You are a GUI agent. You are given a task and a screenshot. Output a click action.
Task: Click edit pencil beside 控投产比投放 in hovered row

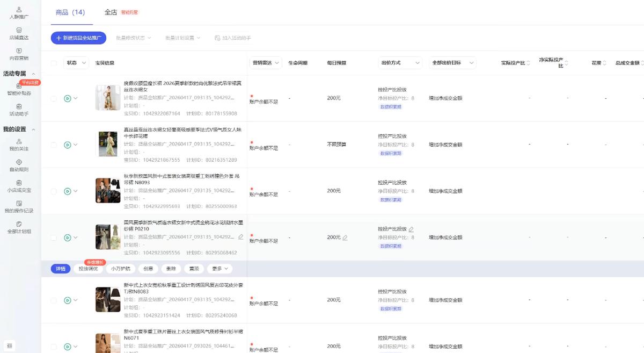click(x=411, y=229)
